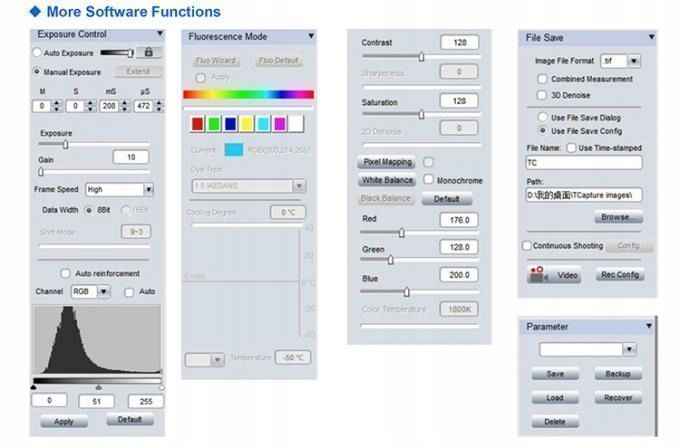This screenshot has height=447, width=680.
Task: Click the White Balance button
Action: tap(386, 180)
